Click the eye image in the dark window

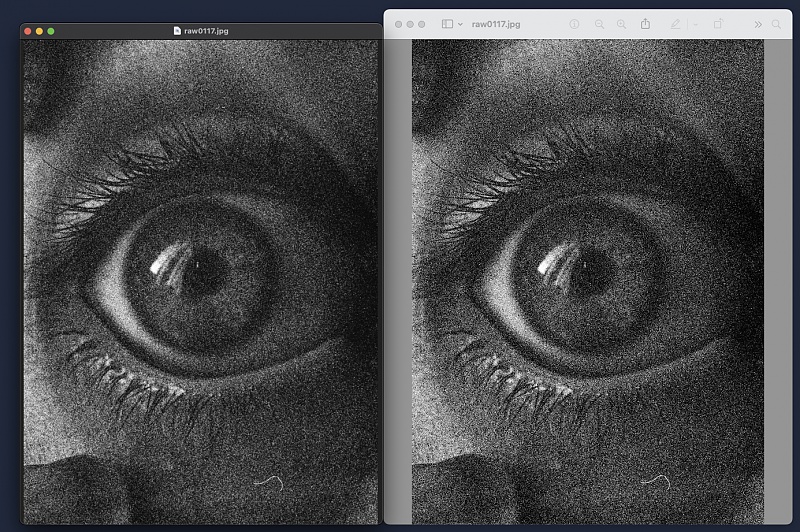[x=201, y=282]
